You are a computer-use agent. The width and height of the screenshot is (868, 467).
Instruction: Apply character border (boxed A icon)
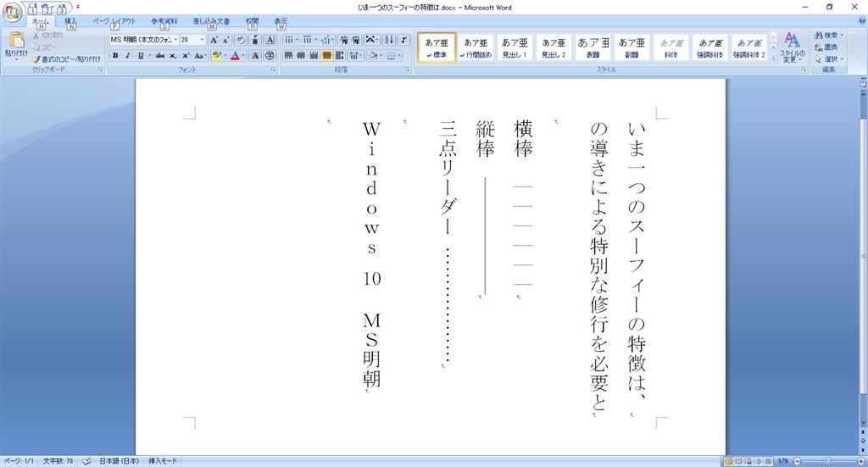[x=270, y=40]
